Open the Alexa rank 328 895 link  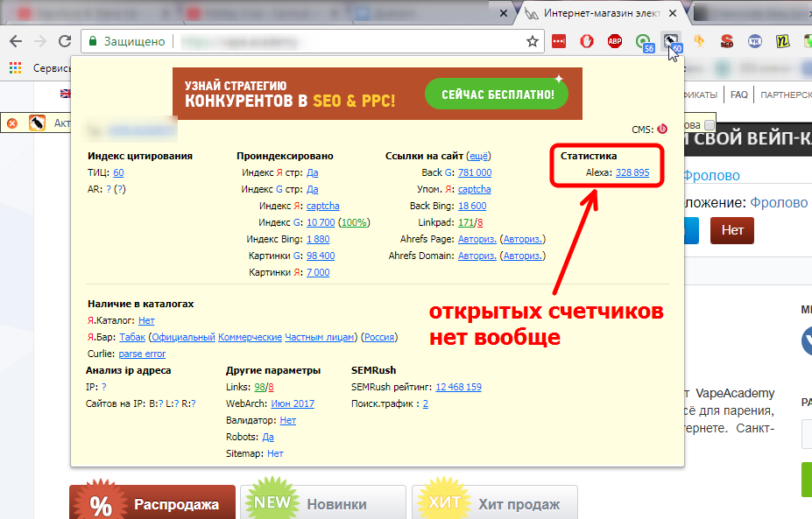pyautogui.click(x=632, y=173)
